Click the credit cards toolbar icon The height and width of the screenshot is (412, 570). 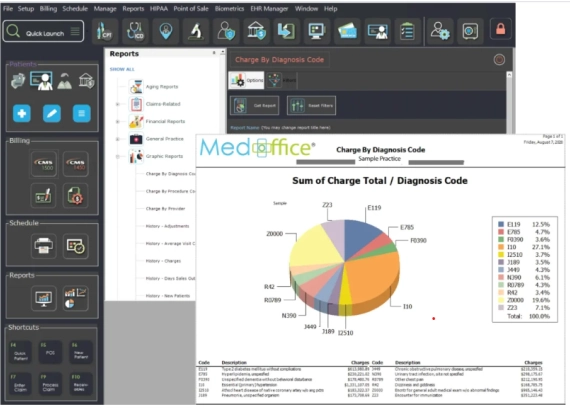click(347, 31)
